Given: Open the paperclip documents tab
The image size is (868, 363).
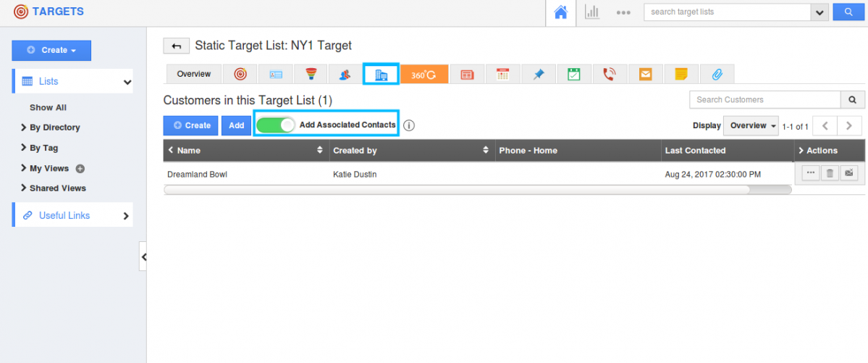Looking at the screenshot, I should [x=717, y=74].
